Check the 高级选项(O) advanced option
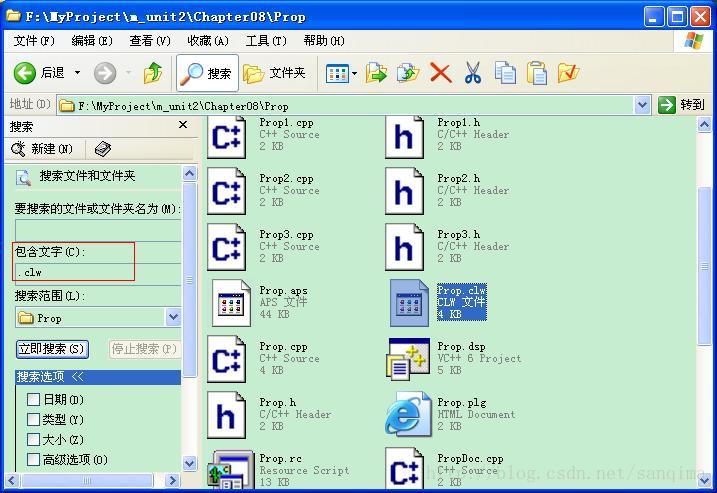This screenshot has width=717, height=493. 33,459
